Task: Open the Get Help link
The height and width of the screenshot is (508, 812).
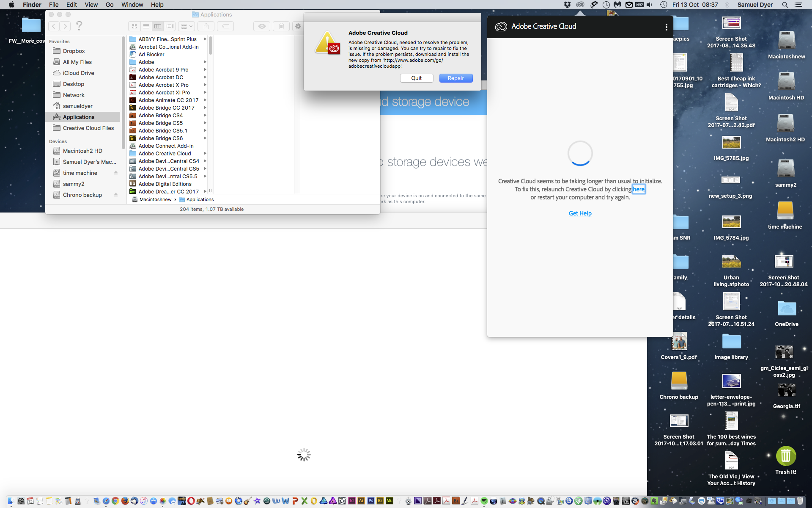Action: (580, 213)
